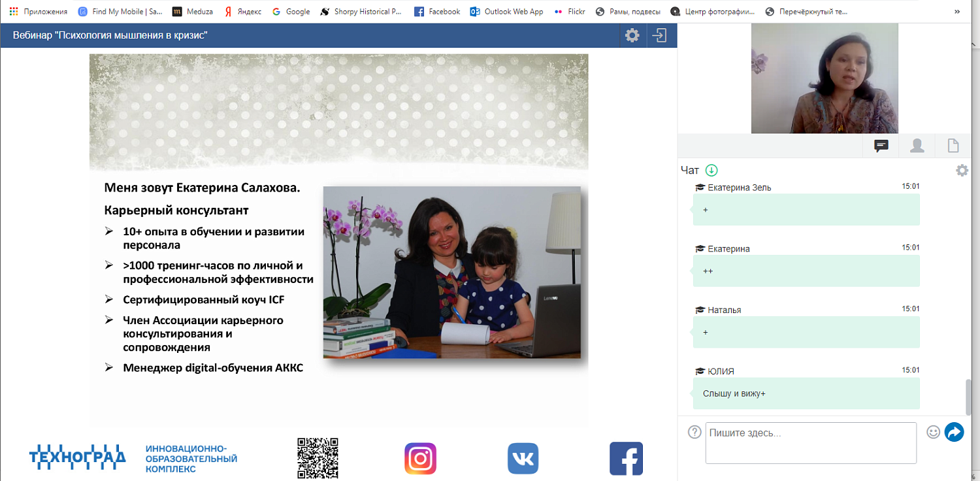Click the 'ЮЛИЯ' chat sender name
980x481 pixels.
click(721, 371)
